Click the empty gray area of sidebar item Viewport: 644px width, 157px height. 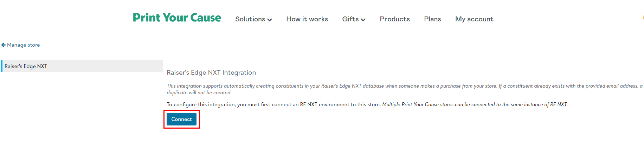(105, 66)
